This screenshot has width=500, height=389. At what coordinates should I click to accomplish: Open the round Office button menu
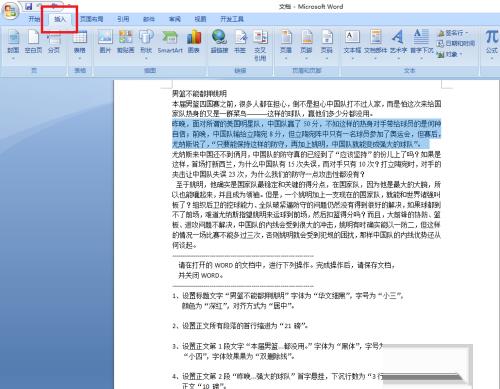[x=10, y=11]
